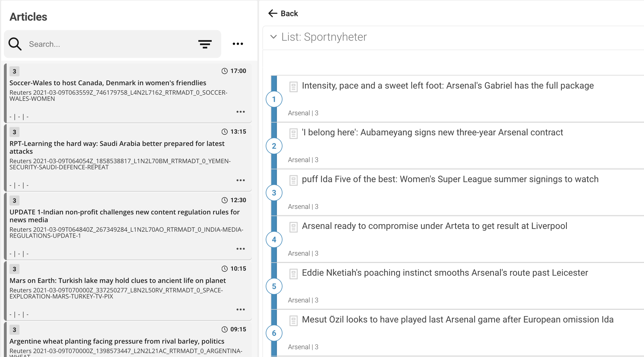The height and width of the screenshot is (357, 644).
Task: Open Arsenal ready to compromise article
Action: pos(434,226)
